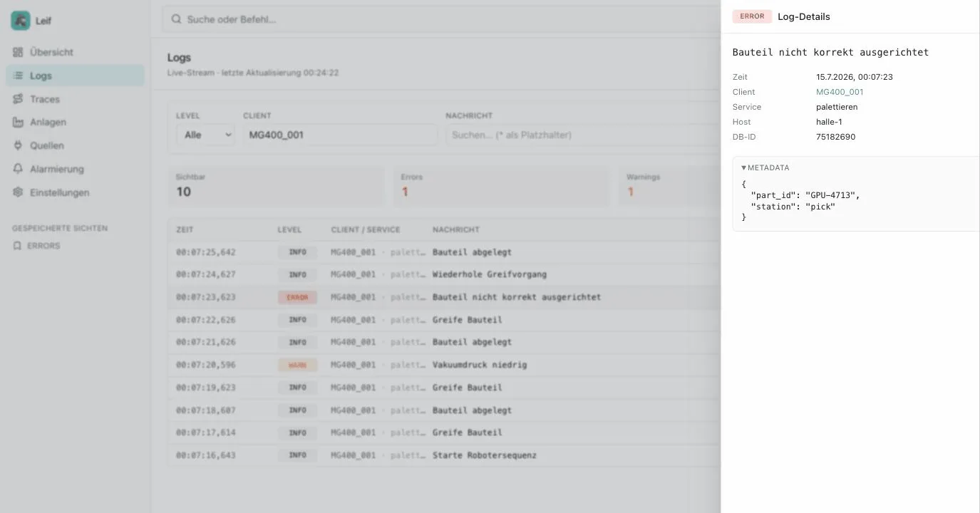The height and width of the screenshot is (513, 980).
Task: Click the Nachricht search filter field
Action: 583,135
